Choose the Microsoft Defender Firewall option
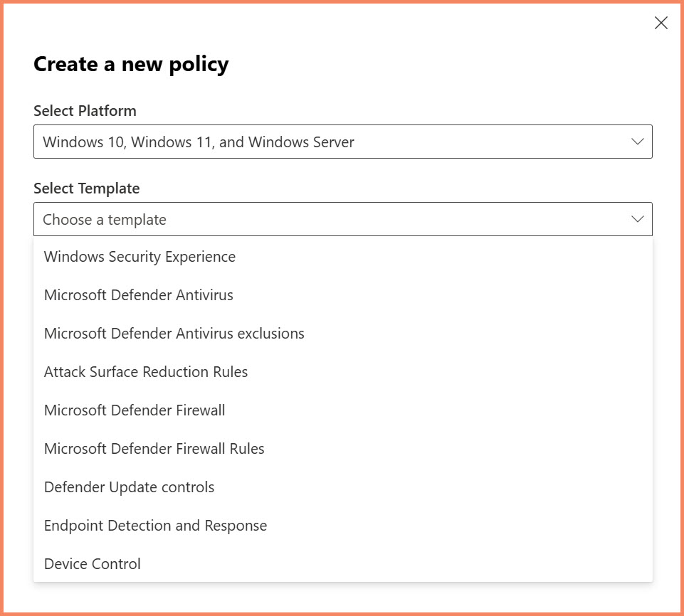 click(x=343, y=410)
